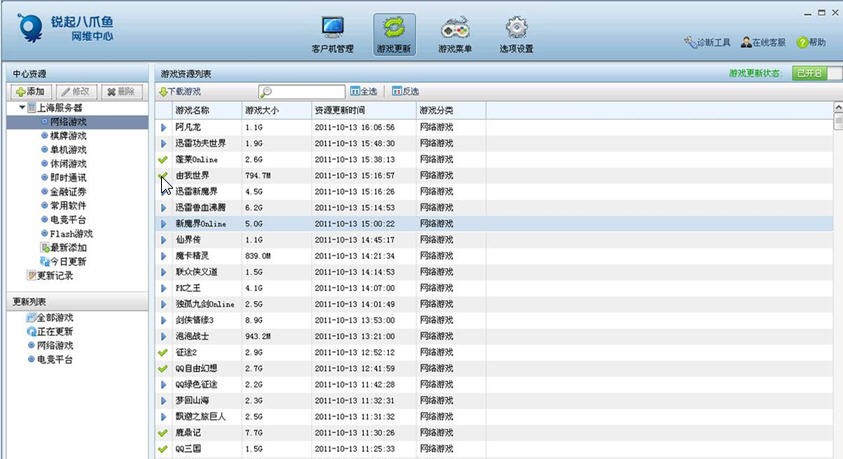Click green checkmark of 鹿鼎记 row
Viewport: 843px width, 459px height.
coord(163,433)
